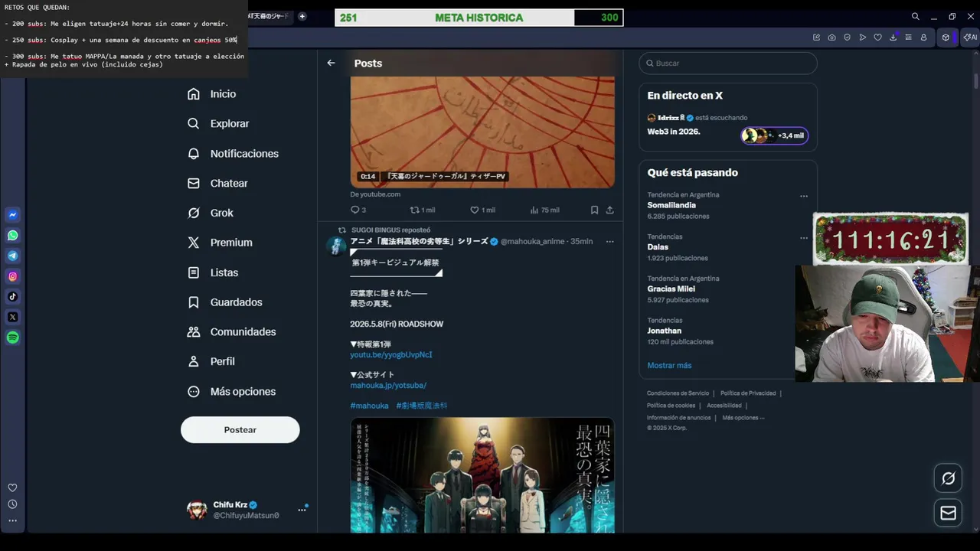Open the mahouka movie poster image

pyautogui.click(x=482, y=475)
